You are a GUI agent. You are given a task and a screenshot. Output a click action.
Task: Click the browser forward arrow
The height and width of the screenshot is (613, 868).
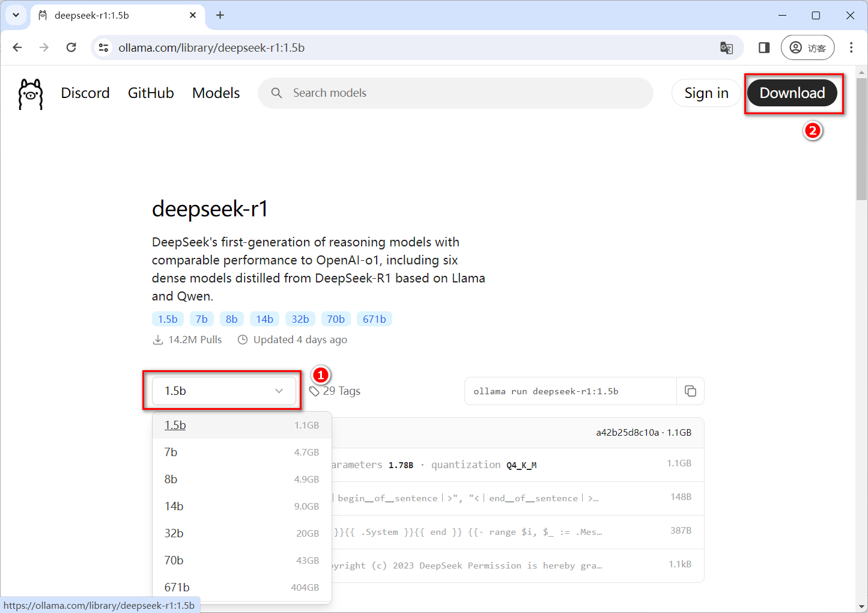coord(44,47)
